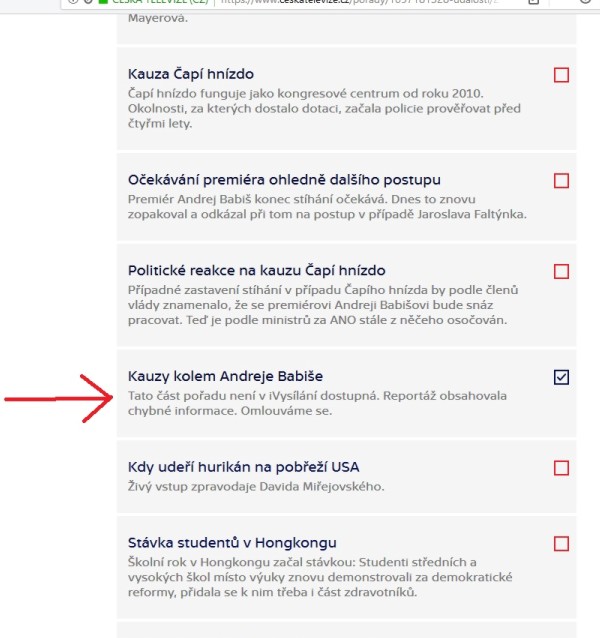Select checkbox for Politické reakce na kauzu
The width and height of the screenshot is (600, 638).
click(x=561, y=271)
